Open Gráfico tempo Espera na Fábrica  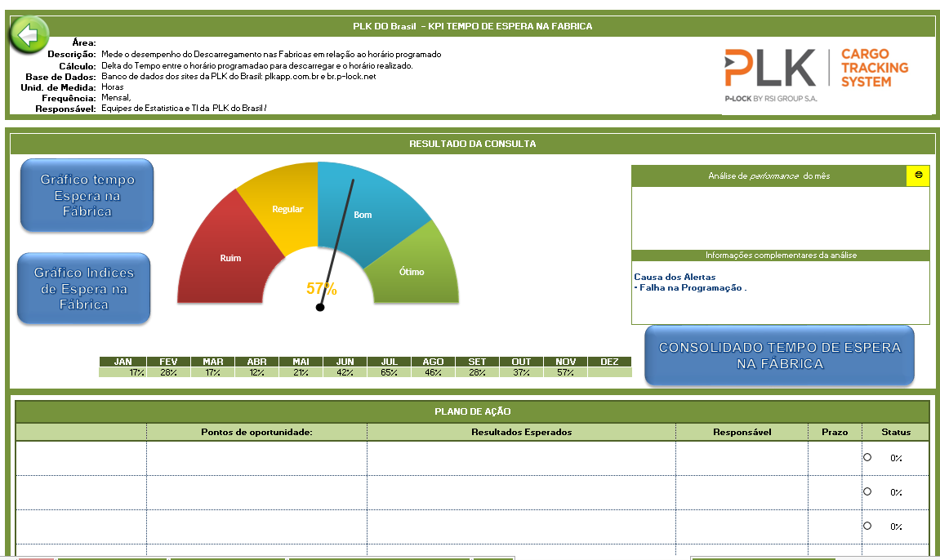[86, 195]
